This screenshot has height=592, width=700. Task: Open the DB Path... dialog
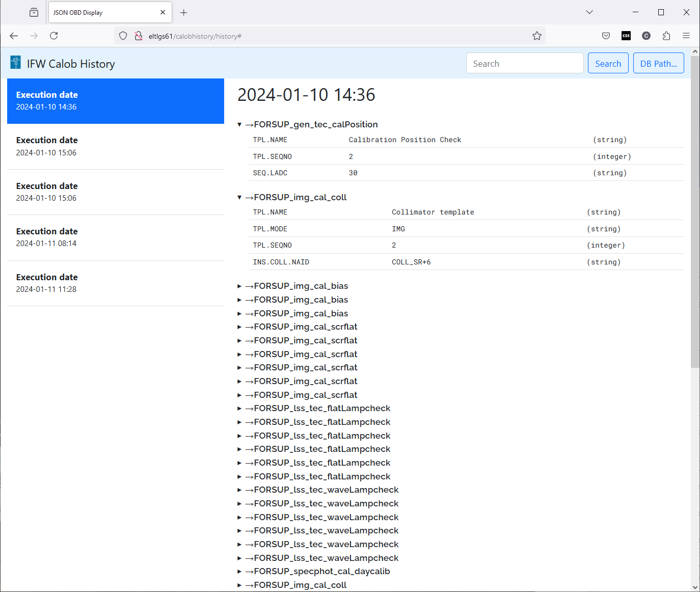pos(658,64)
